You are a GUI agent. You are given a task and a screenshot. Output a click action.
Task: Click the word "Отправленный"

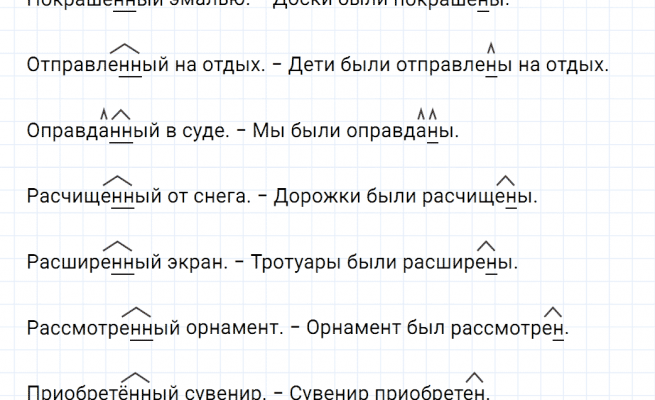tap(95, 66)
